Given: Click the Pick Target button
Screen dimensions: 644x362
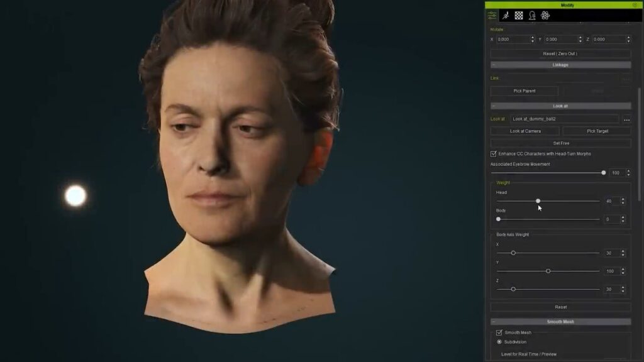Looking at the screenshot, I should click(x=596, y=131).
